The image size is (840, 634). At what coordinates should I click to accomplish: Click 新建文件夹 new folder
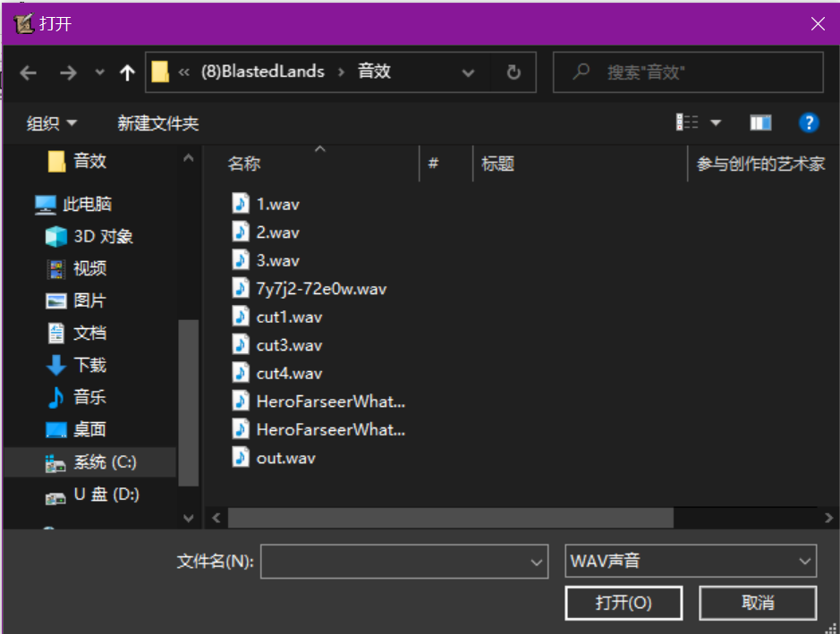pyautogui.click(x=157, y=123)
